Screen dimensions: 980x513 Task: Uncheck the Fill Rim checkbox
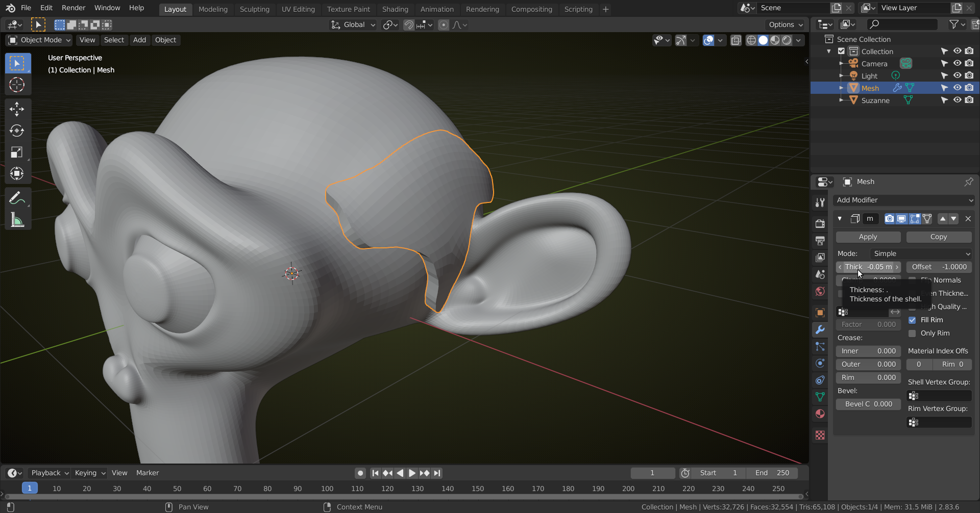click(912, 320)
